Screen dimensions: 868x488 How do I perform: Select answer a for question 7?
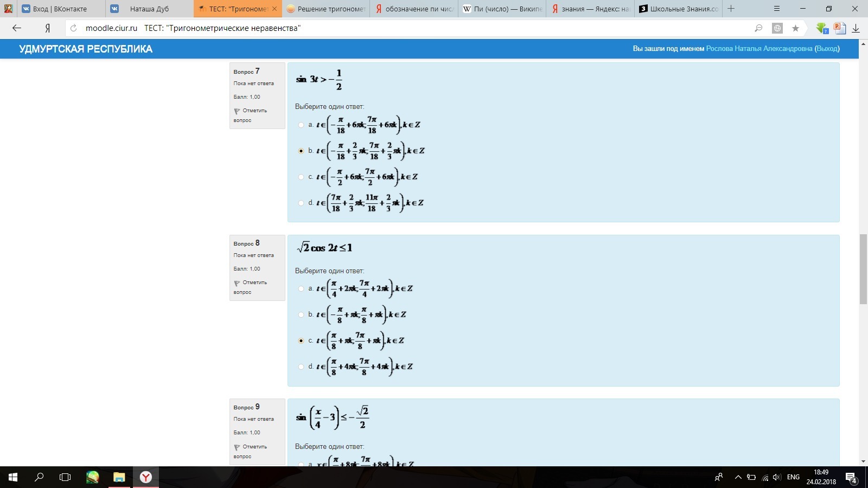(x=301, y=125)
